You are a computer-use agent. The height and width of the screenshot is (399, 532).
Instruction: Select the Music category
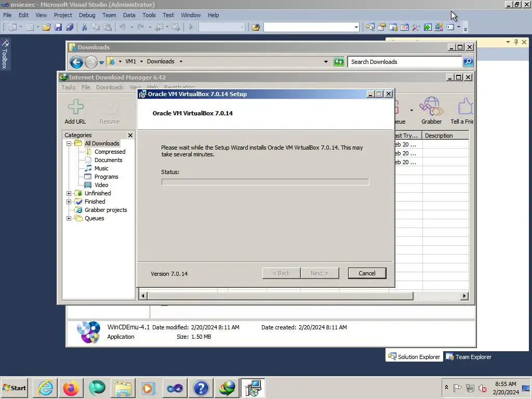tap(101, 169)
